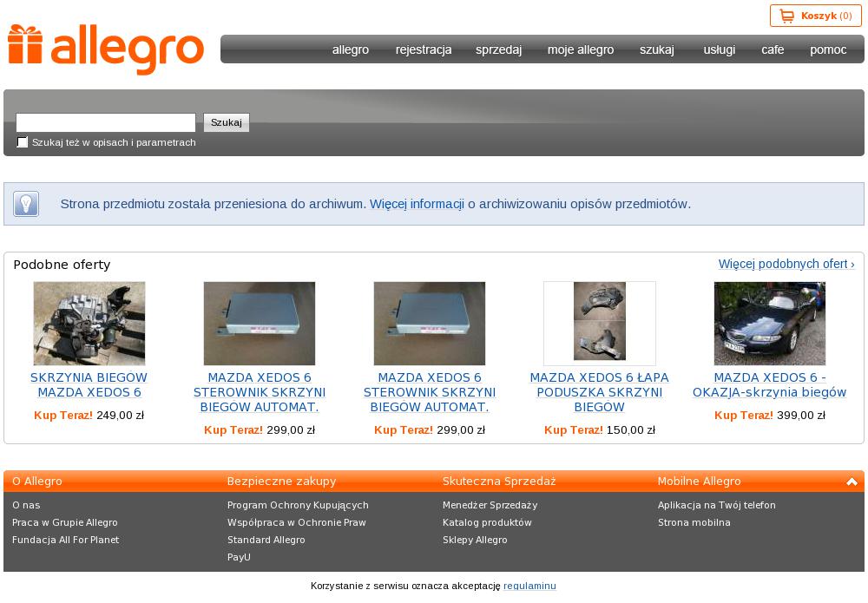Click Kup Teraz for the 150,00 zł offer

574,429
